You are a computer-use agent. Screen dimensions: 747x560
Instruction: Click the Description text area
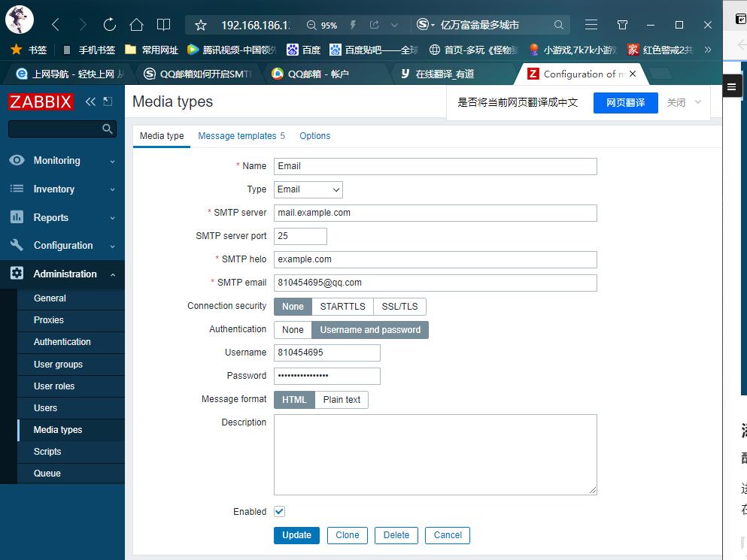[x=436, y=455]
